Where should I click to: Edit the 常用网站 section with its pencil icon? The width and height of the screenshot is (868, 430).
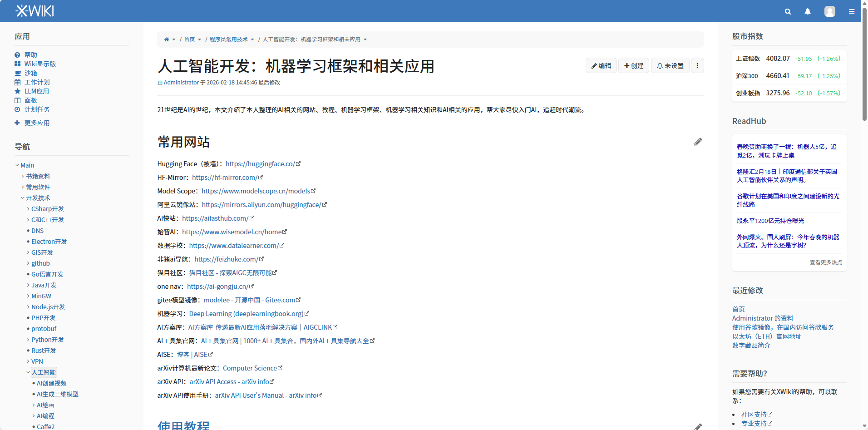698,142
